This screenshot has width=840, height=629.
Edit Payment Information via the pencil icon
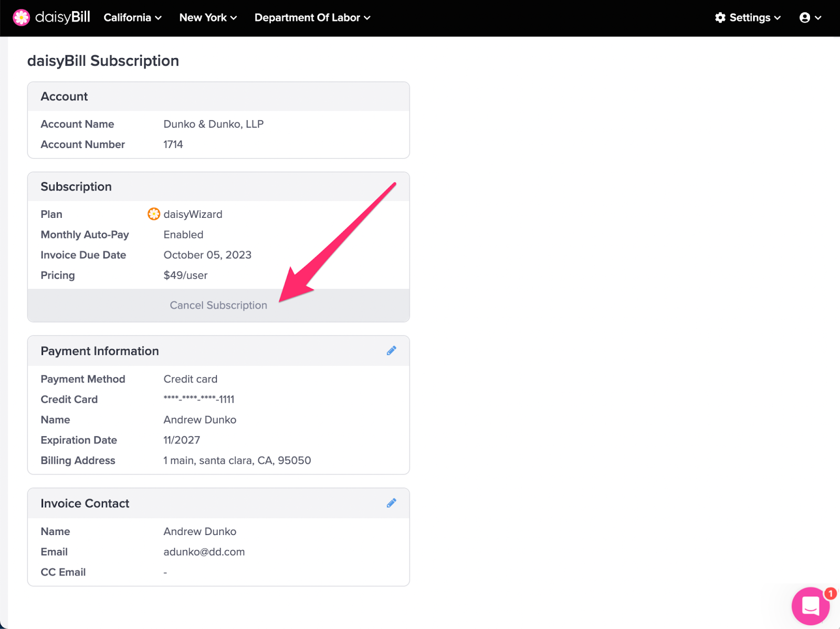tap(391, 350)
